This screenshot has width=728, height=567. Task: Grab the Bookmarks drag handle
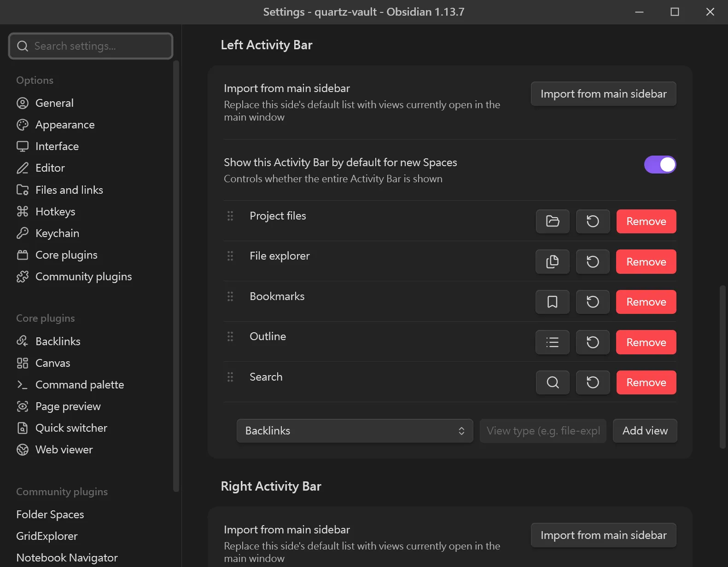[x=230, y=296]
